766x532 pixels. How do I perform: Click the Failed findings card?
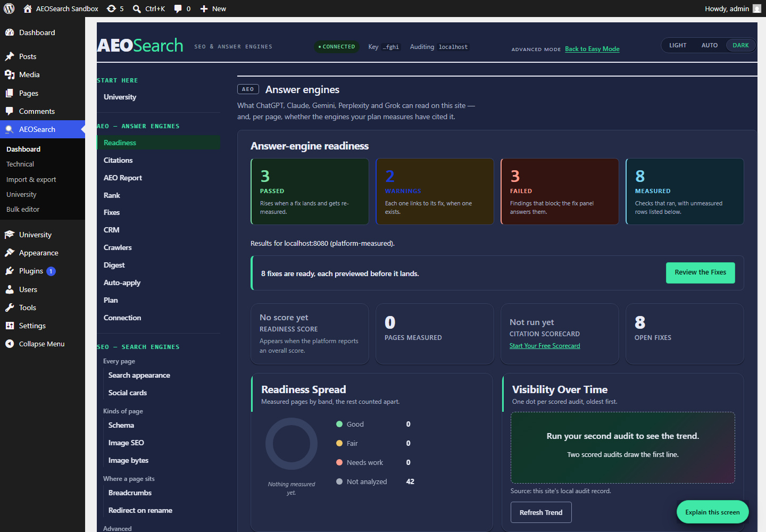pyautogui.click(x=560, y=192)
